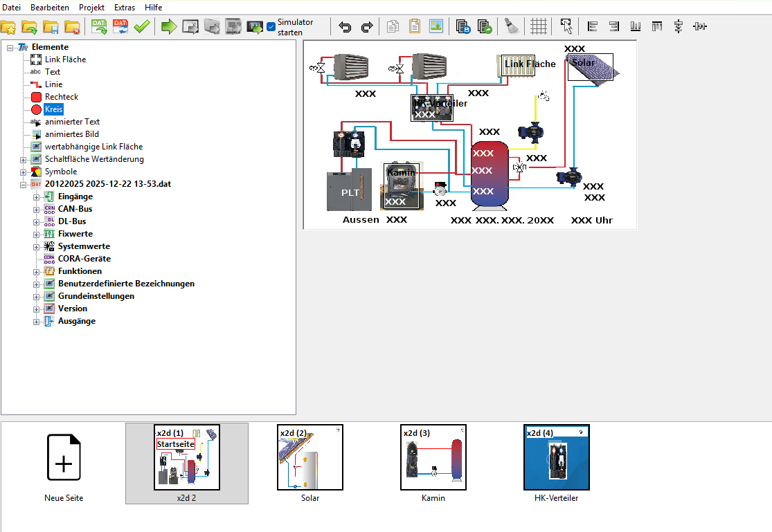Click the green checkmark toolbar icon

(x=142, y=27)
